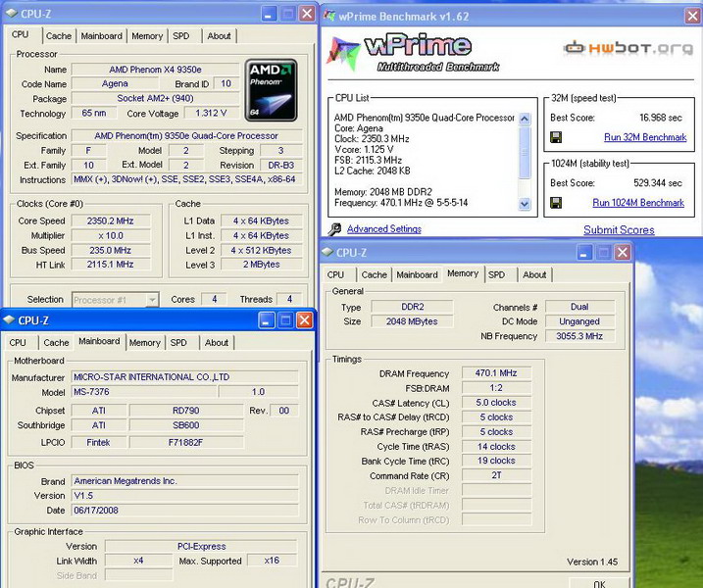
Task: Click the Core Speed value 2350.2 MHz
Action: pyautogui.click(x=110, y=220)
